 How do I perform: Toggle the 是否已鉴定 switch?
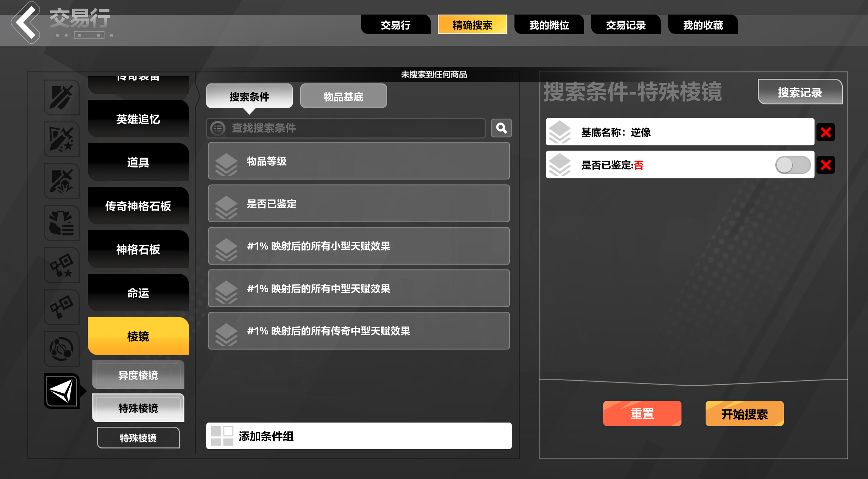(x=793, y=165)
